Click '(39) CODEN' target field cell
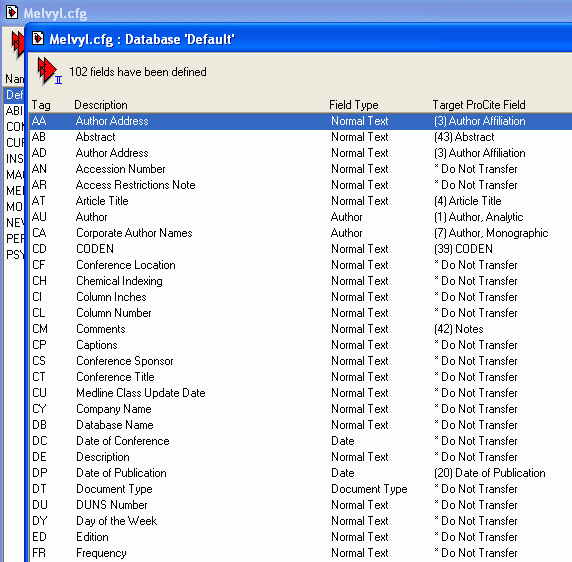Screen dimensions: 572x562 [x=463, y=249]
